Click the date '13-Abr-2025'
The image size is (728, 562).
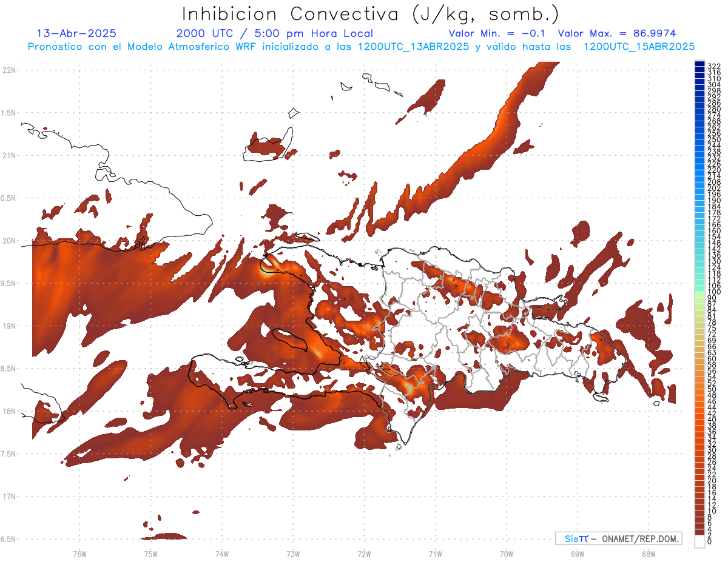(x=76, y=33)
